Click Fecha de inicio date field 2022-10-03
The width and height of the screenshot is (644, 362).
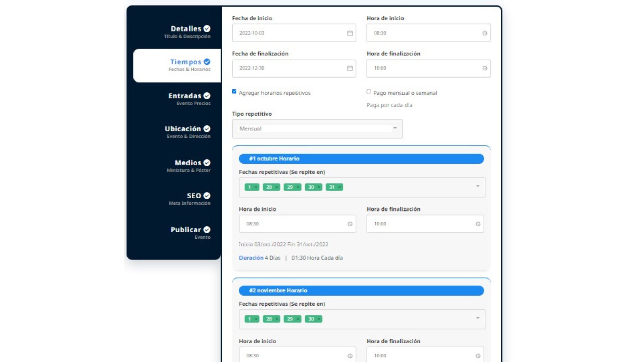[288, 33]
